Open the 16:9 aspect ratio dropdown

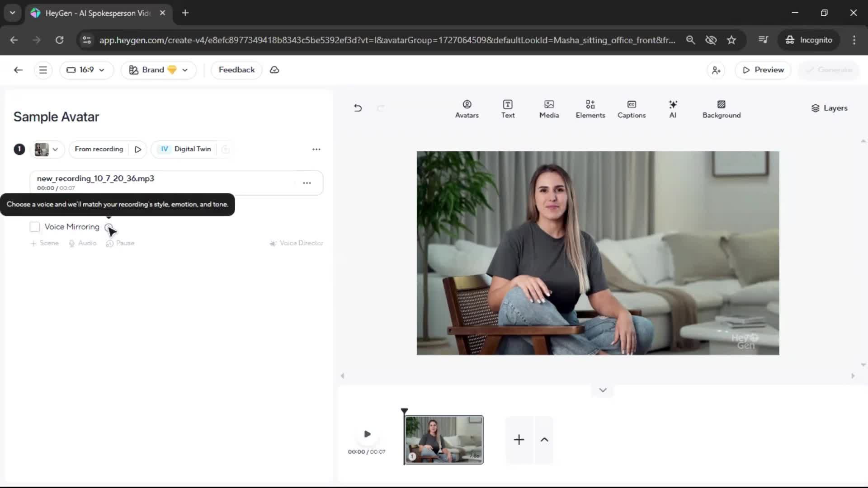click(x=86, y=70)
